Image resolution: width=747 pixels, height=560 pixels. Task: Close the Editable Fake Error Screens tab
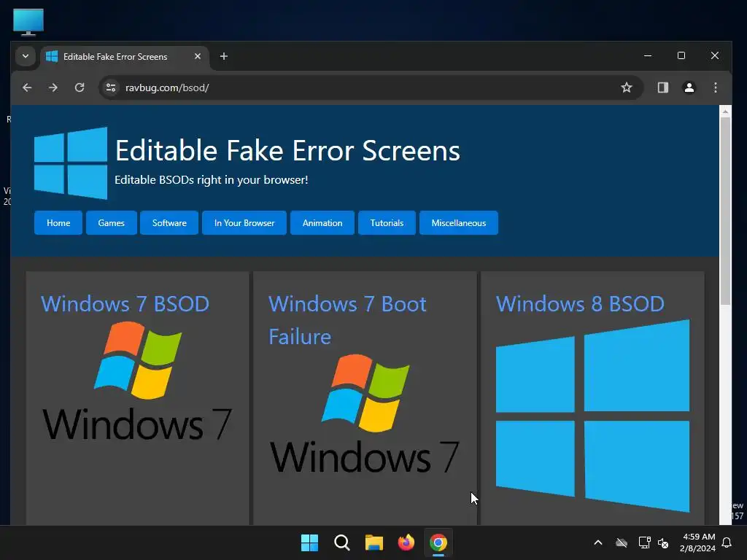click(x=198, y=56)
